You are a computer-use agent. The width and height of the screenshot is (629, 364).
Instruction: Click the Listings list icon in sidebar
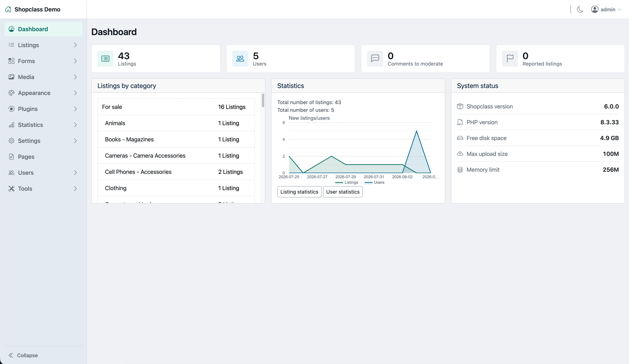coord(11,45)
